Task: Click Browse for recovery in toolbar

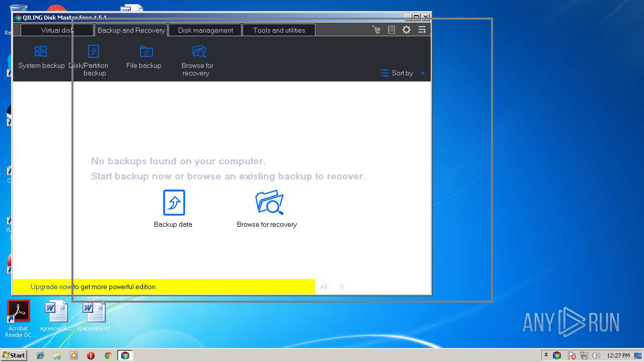Action: point(198,60)
